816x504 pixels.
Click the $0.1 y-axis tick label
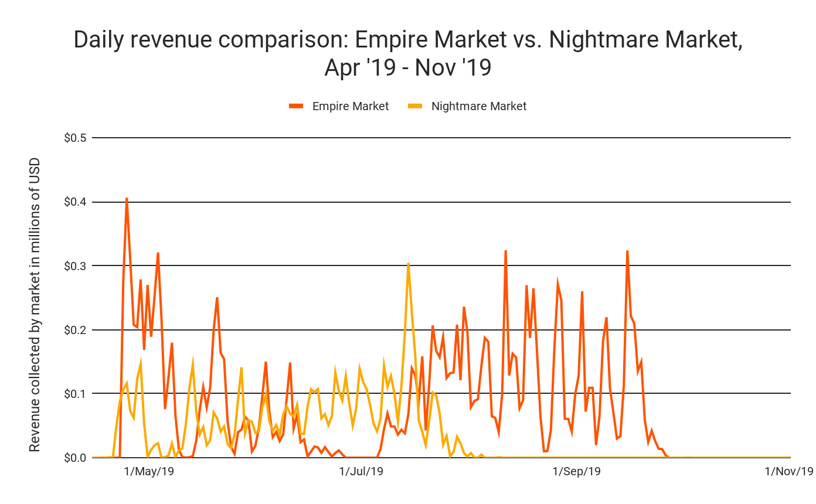(75, 394)
